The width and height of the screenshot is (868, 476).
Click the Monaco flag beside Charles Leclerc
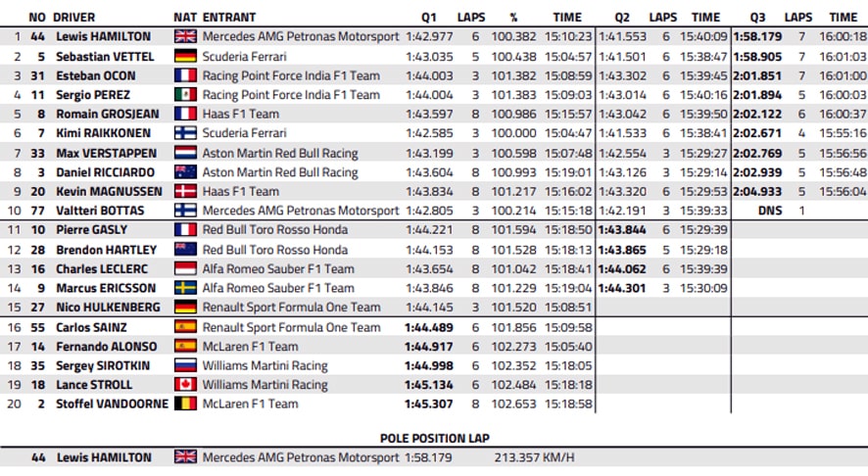pos(185,269)
